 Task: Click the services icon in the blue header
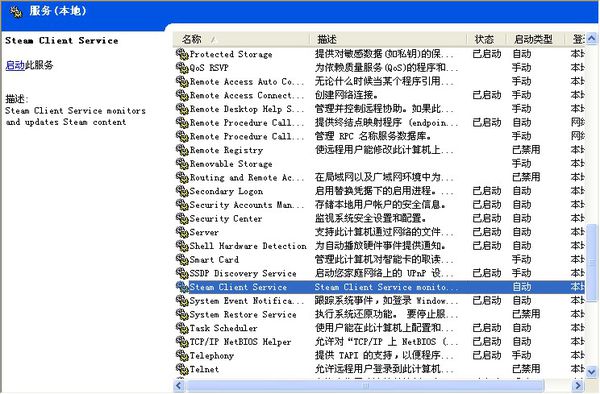point(16,12)
